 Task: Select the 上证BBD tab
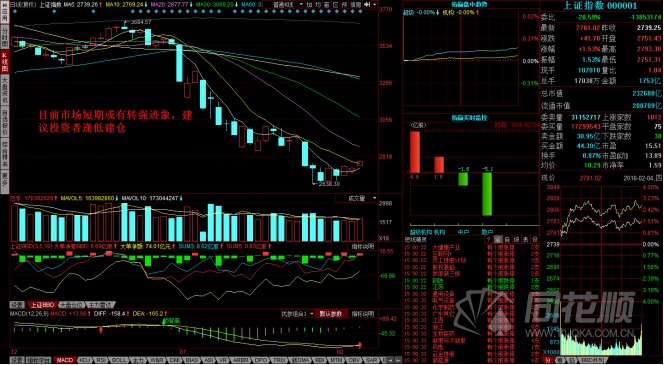[x=42, y=304]
